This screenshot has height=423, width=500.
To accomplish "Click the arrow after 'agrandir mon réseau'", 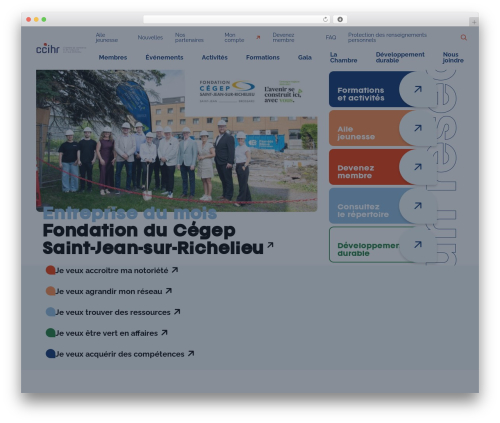I will point(169,291).
